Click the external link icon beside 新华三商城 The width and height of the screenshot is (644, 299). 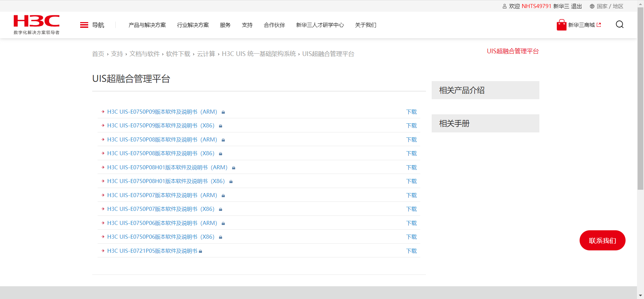coord(599,25)
